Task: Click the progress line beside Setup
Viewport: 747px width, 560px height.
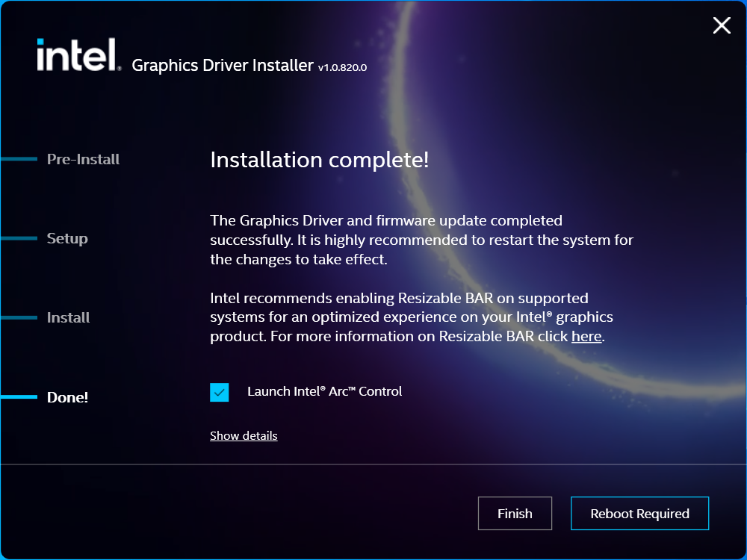Action: [x=19, y=238]
